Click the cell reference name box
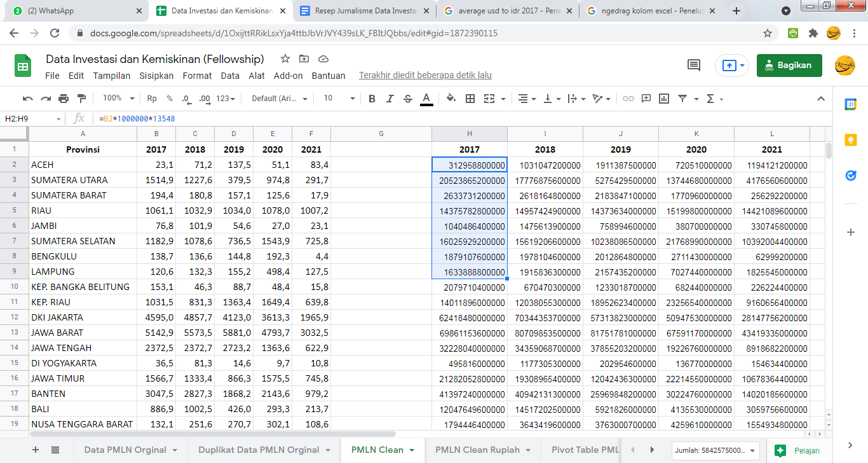 [31, 119]
